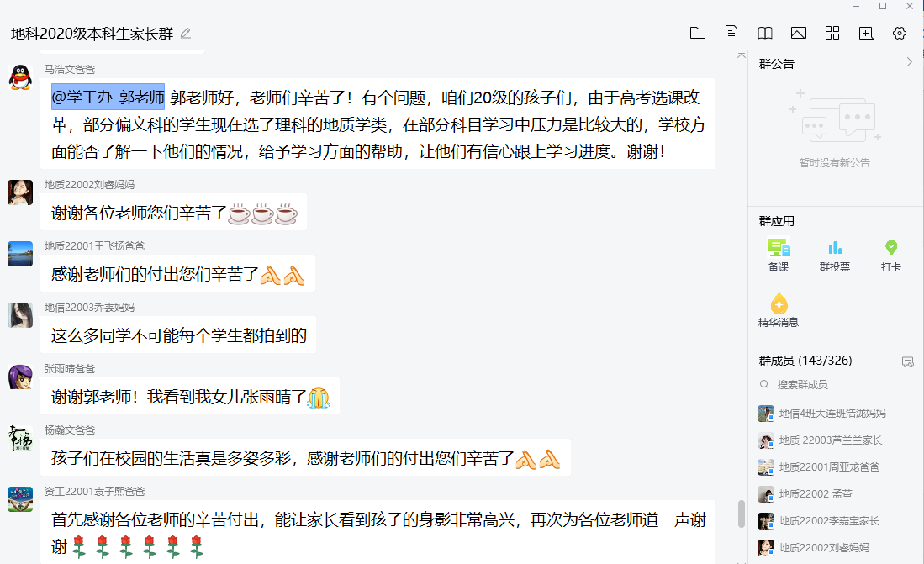This screenshot has width=924, height=564.
Task: Click the 搜索群成员 search field
Action: click(836, 384)
